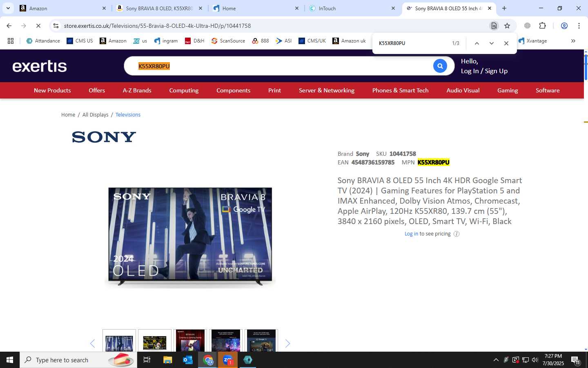588x368 pixels.
Task: Open the Extensions puzzle icon
Action: tap(542, 26)
